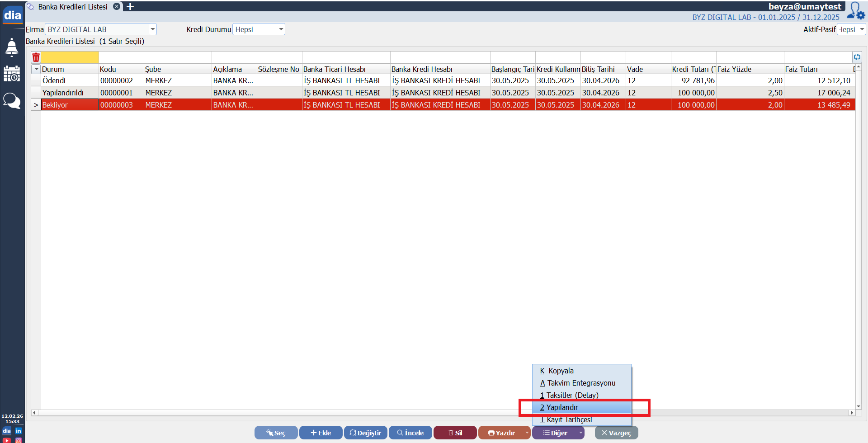Select Kopyala from the popup menu
The width and height of the screenshot is (868, 443).
[561, 371]
